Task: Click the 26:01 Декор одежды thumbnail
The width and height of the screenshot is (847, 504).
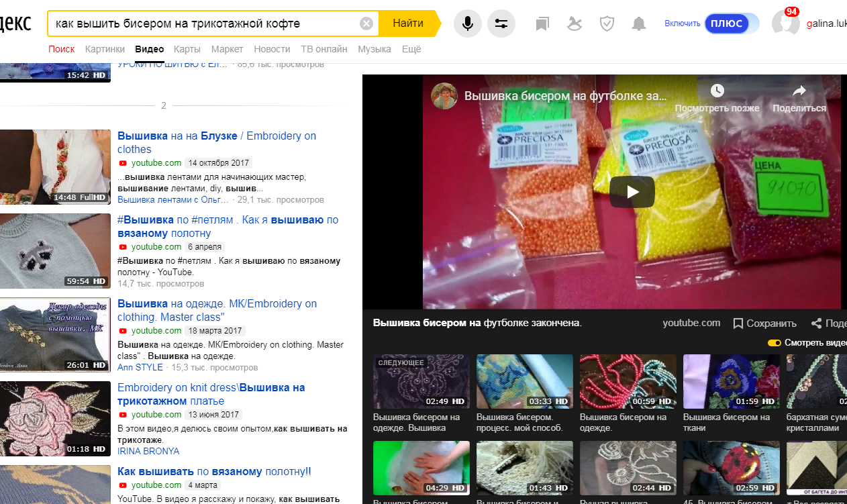Action: point(55,334)
